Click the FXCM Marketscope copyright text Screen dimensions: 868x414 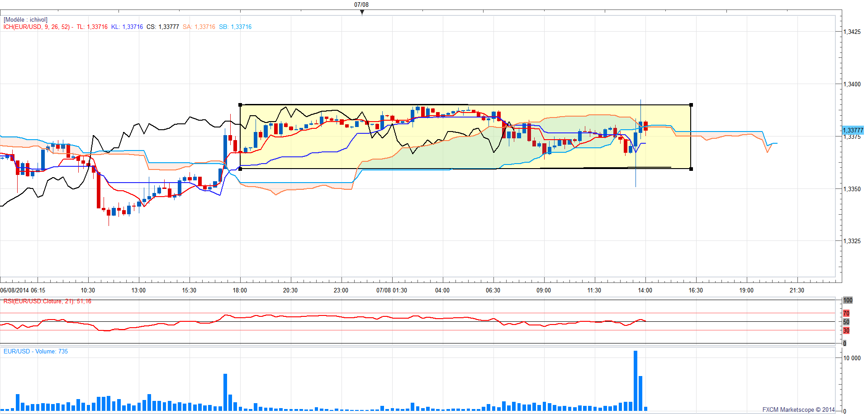[798, 409]
